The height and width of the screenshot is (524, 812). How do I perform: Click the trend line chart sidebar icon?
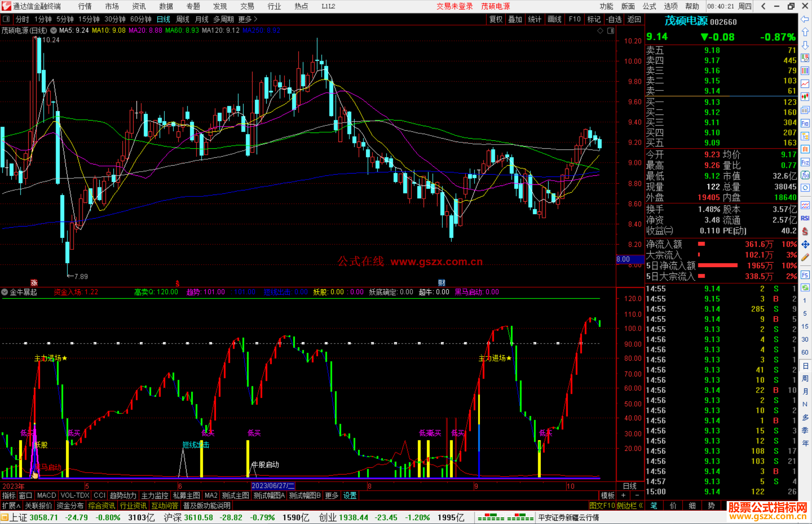click(805, 84)
